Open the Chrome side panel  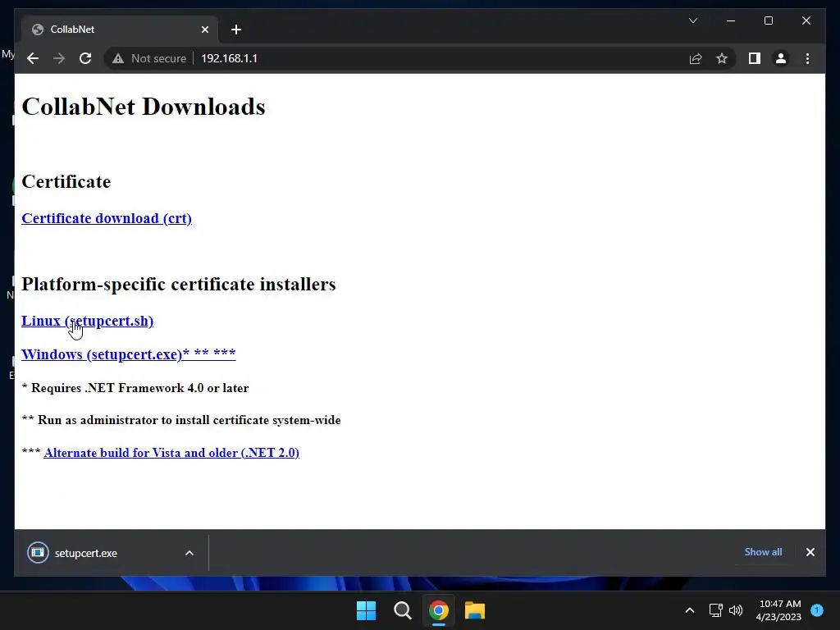[x=755, y=58]
